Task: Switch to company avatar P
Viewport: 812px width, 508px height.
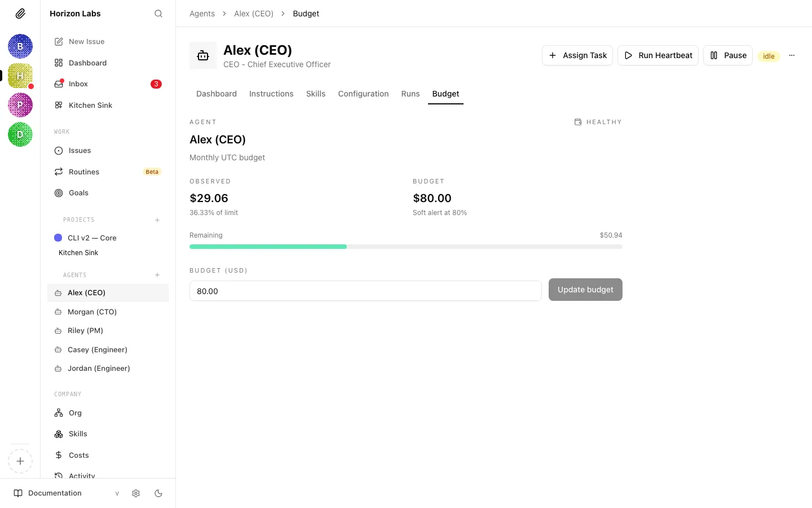Action: (x=20, y=105)
